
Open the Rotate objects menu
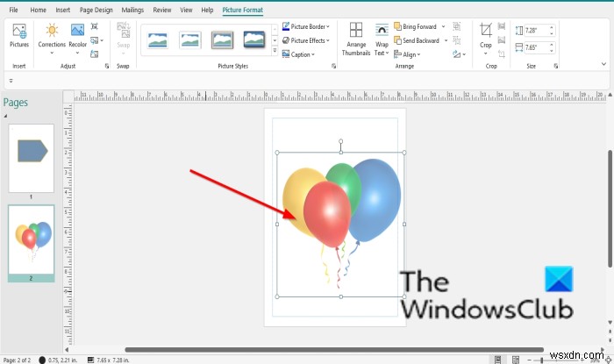[x=459, y=54]
